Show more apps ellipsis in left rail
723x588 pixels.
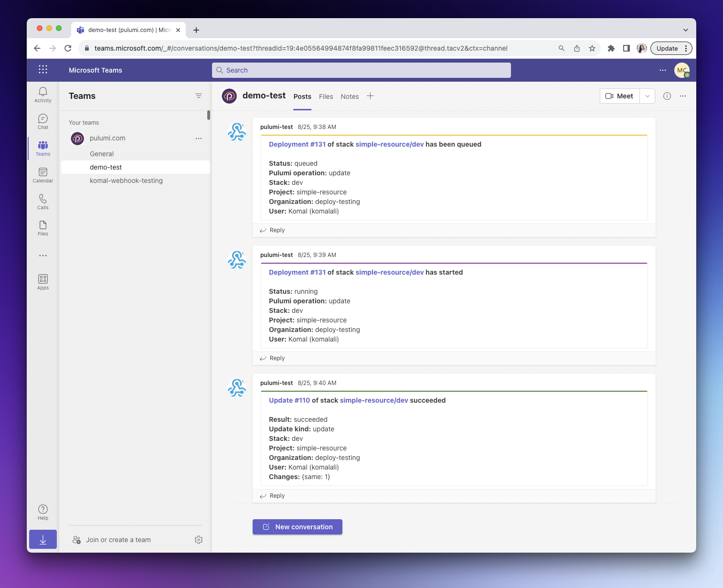[x=43, y=256]
